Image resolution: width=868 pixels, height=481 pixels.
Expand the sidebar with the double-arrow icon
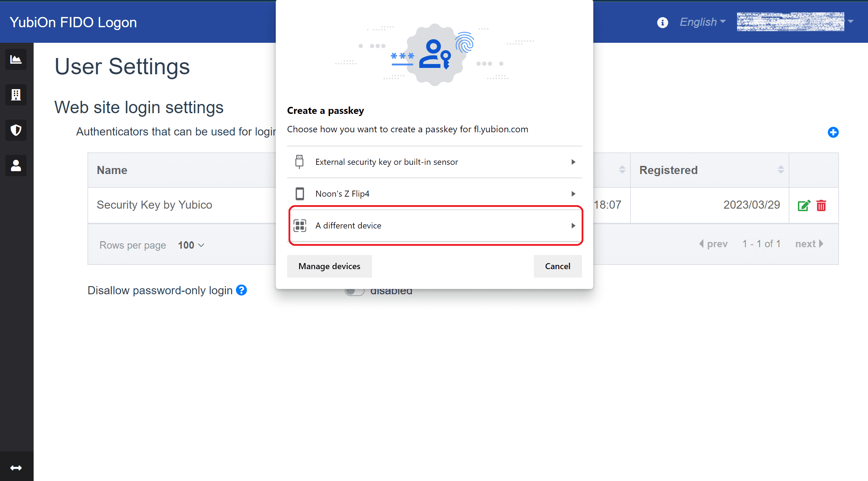pyautogui.click(x=16, y=468)
